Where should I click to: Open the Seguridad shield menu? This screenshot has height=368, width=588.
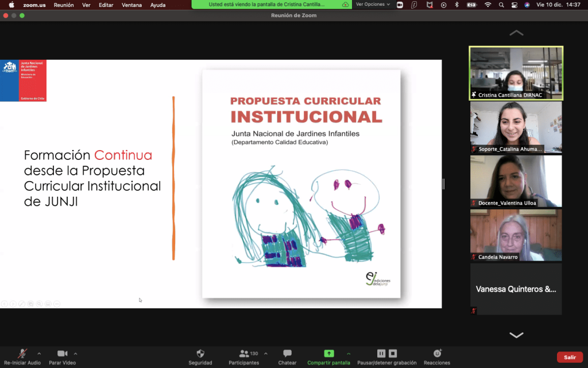point(200,356)
